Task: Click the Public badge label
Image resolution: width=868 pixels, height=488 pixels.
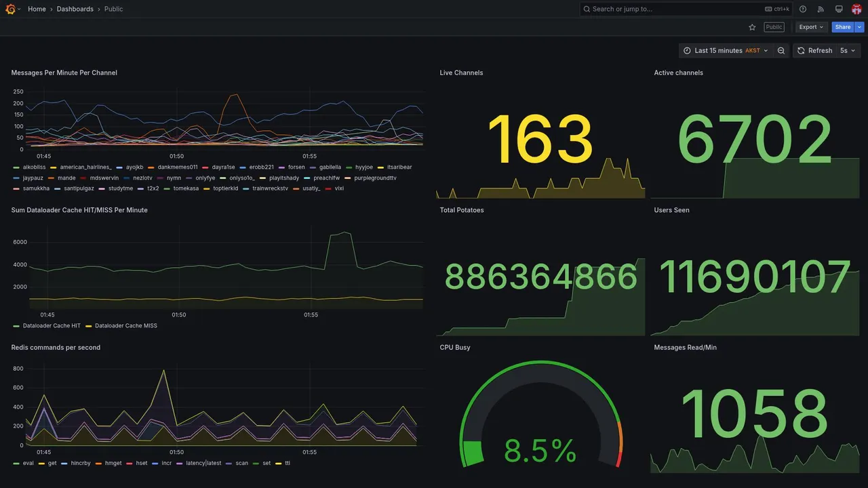Action: [x=774, y=27]
